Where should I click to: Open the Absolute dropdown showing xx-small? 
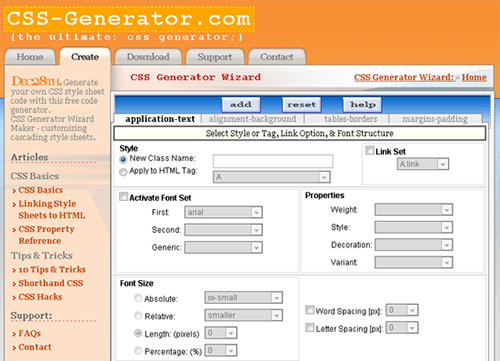point(244,298)
